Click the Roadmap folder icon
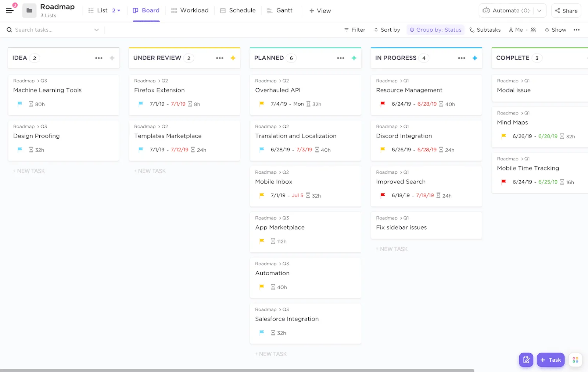This screenshot has height=372, width=588. coord(29,10)
